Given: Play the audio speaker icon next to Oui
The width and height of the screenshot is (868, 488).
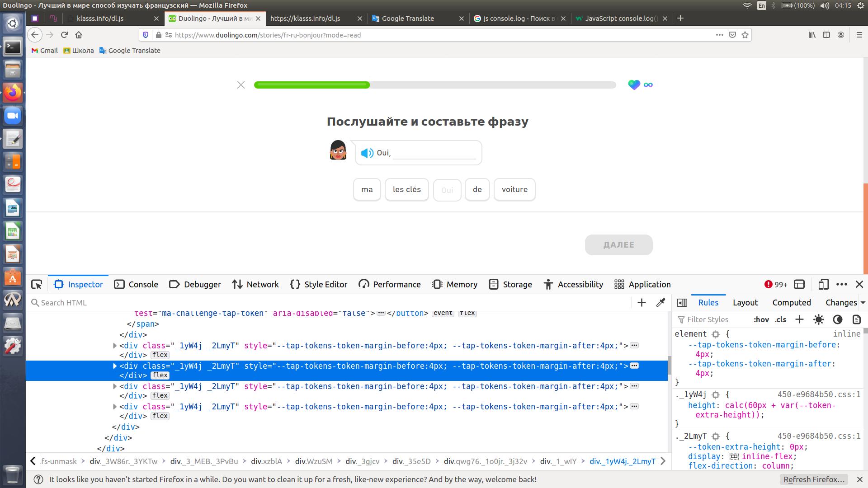Looking at the screenshot, I should click(367, 153).
